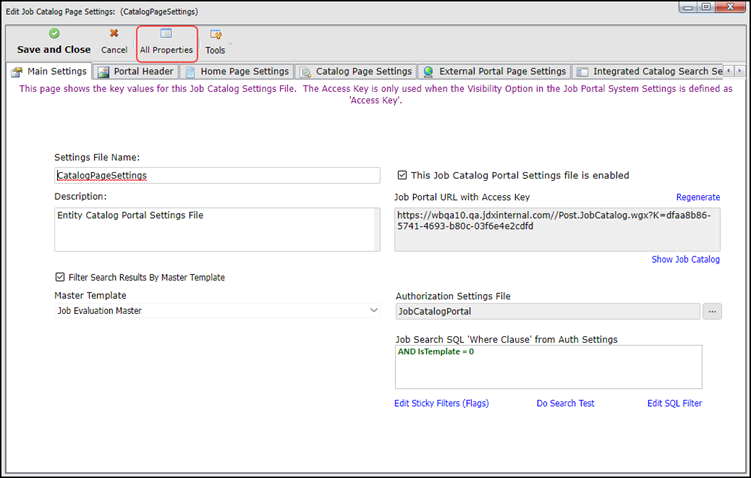This screenshot has width=751, height=478.
Task: Uncheck settings file is enabled checkbox
Action: click(402, 175)
